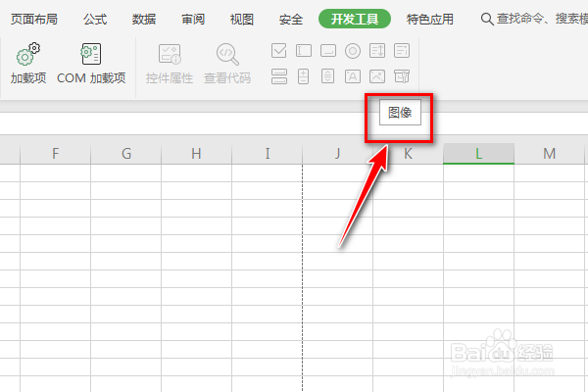Viewport: 588px width, 392px height.
Task: Insert a combo box control
Action: 402,51
